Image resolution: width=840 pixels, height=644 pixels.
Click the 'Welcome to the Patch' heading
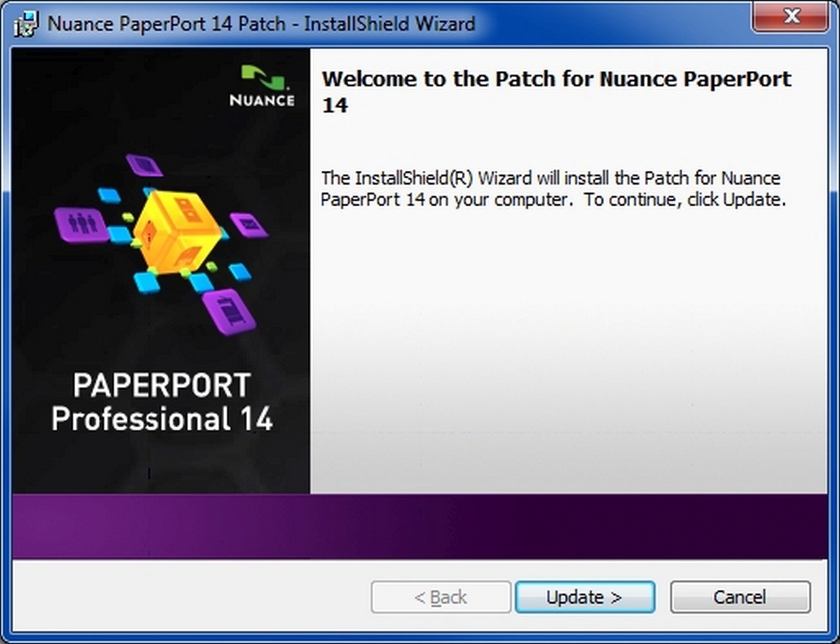coord(556,91)
